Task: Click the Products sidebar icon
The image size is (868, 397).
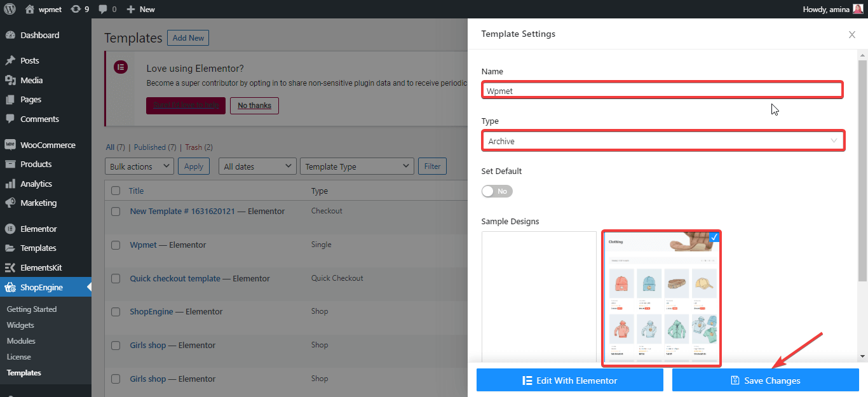Action: [x=10, y=164]
